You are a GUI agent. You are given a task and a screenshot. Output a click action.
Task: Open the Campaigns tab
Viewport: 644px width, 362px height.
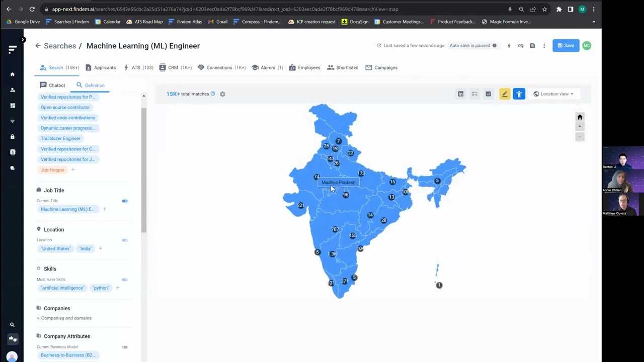click(x=381, y=67)
